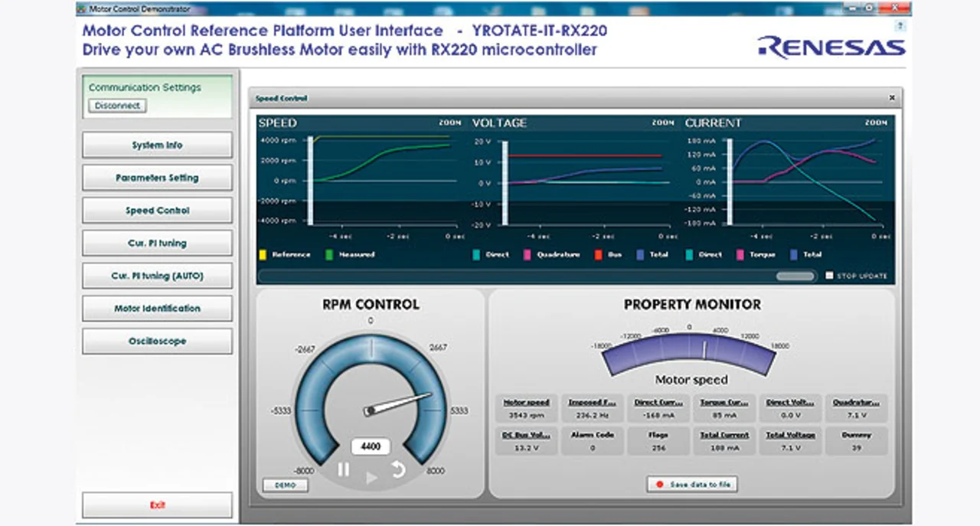The image size is (980, 526).
Task: Select the Motor speed property label
Action: pos(527,402)
